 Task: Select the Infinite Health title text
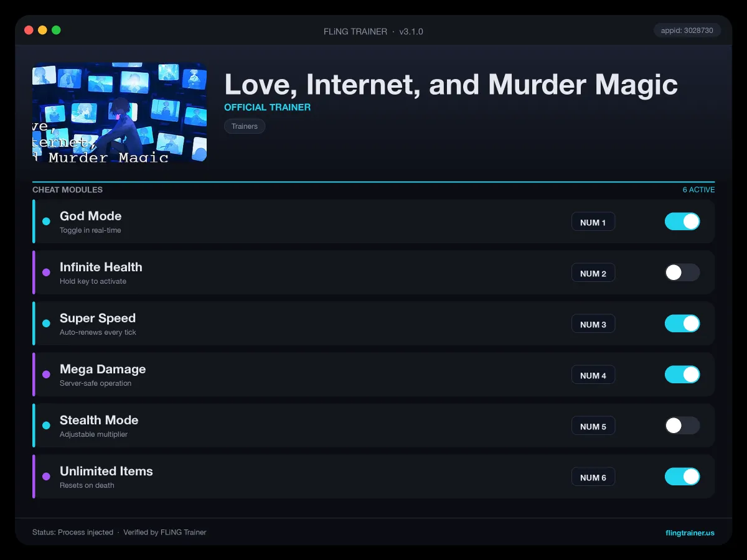[x=101, y=267]
